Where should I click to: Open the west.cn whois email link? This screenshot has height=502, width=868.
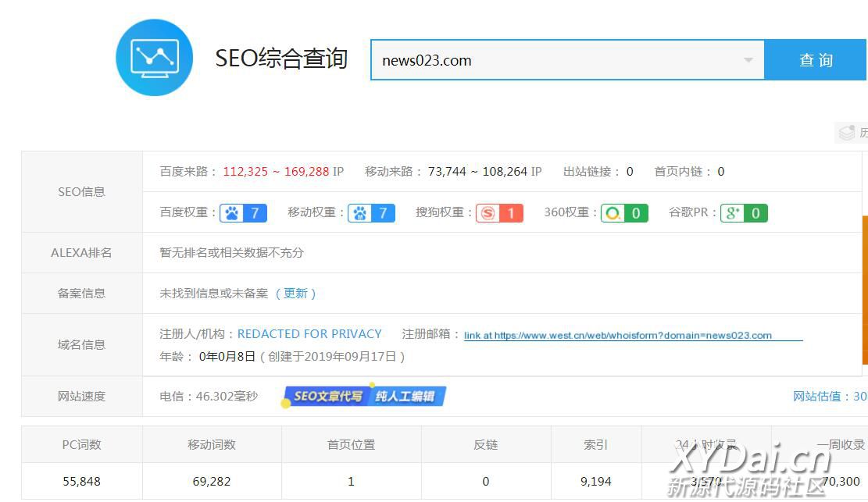coord(634,336)
